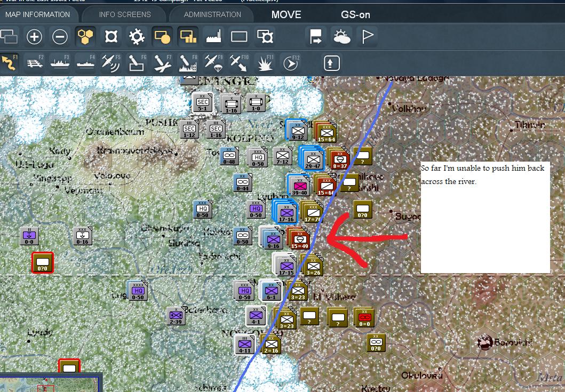The height and width of the screenshot is (392, 565).
Task: Zoom in with the plus icon
Action: tap(34, 36)
